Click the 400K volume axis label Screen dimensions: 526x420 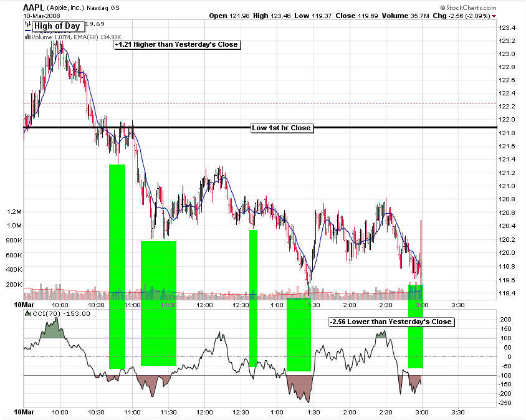(14, 269)
